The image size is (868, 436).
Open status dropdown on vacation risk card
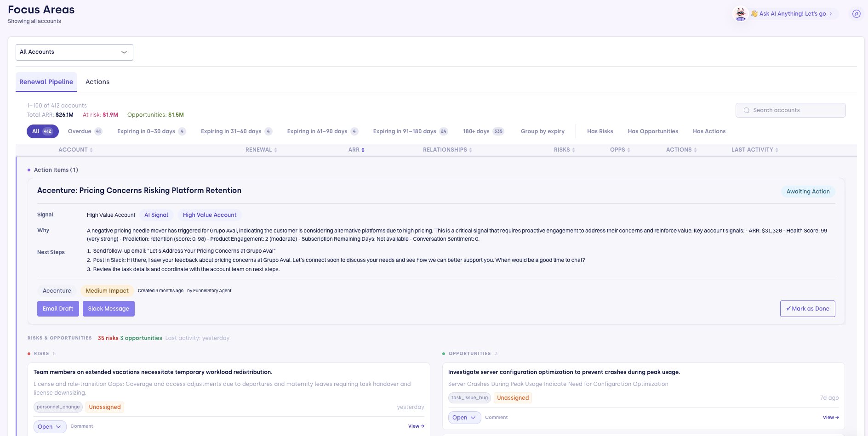click(50, 427)
